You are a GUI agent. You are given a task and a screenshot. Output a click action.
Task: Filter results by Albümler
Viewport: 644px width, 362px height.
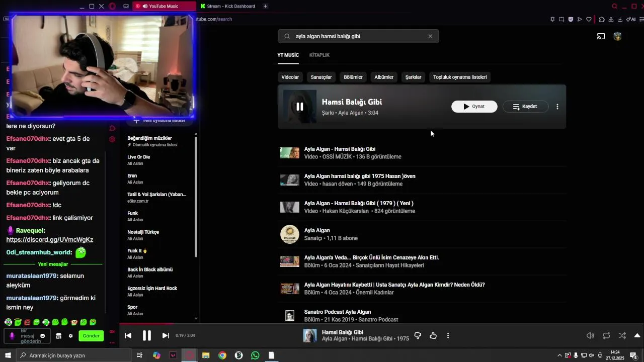[384, 77]
